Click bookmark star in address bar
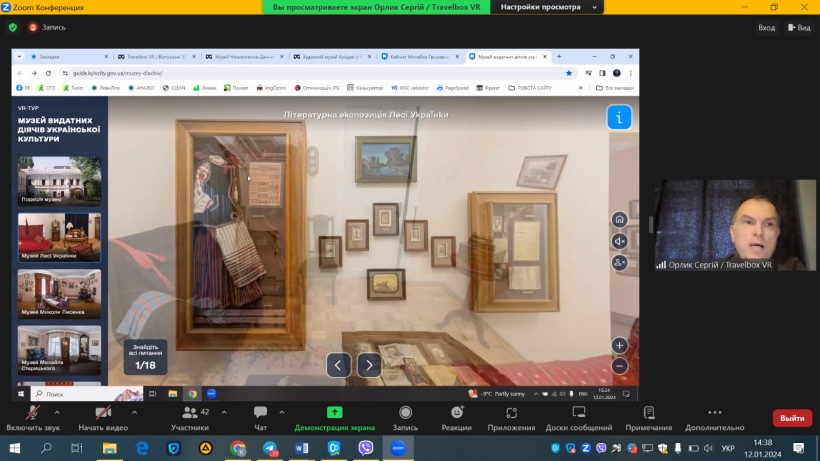820x461 pixels. click(569, 73)
